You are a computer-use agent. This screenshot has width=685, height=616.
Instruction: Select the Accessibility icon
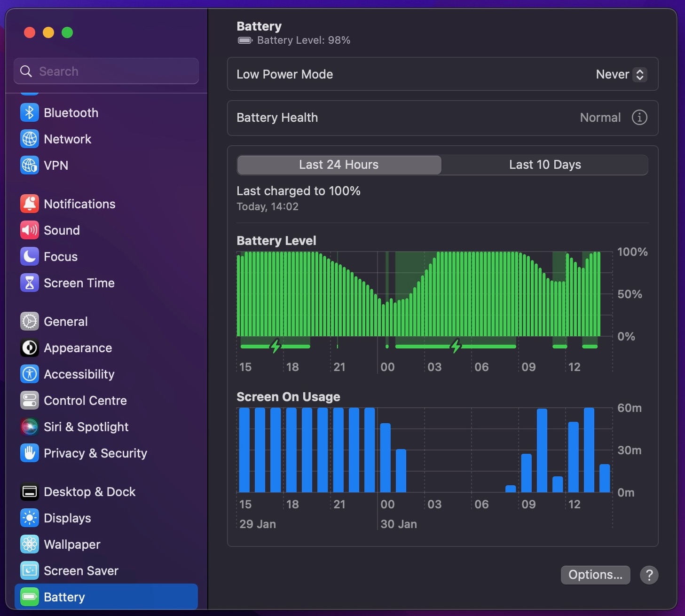(30, 374)
